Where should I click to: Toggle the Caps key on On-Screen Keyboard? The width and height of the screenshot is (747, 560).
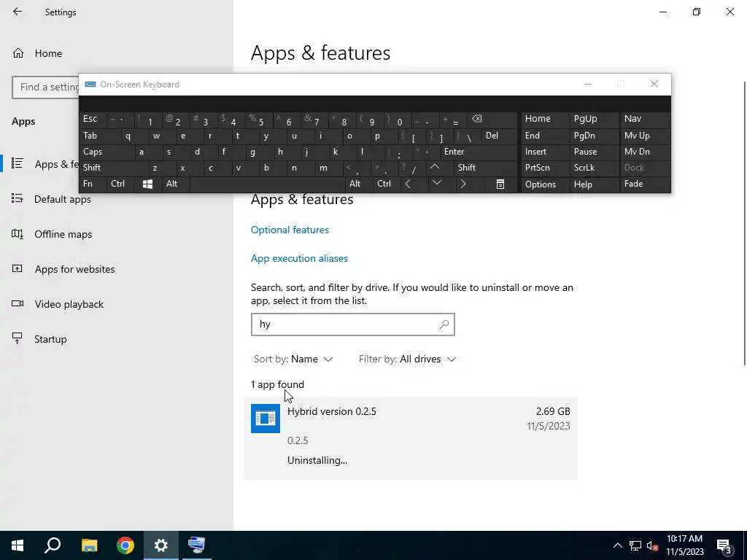pyautogui.click(x=107, y=152)
